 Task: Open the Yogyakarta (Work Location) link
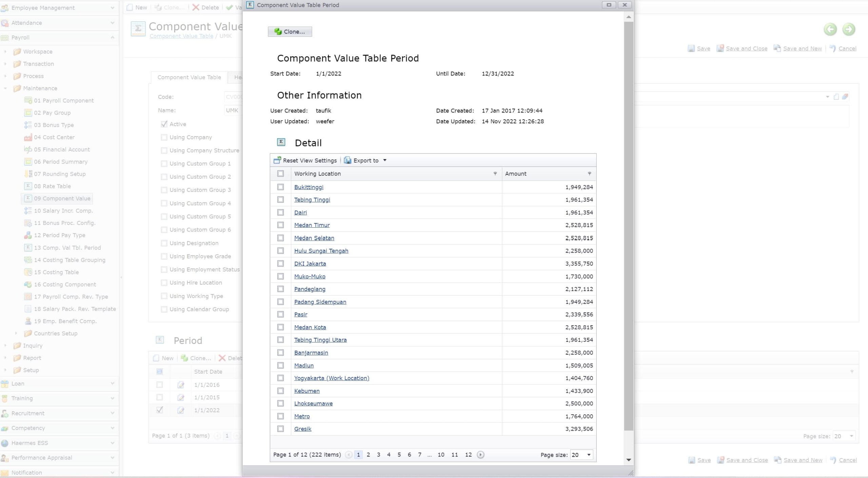click(x=332, y=378)
